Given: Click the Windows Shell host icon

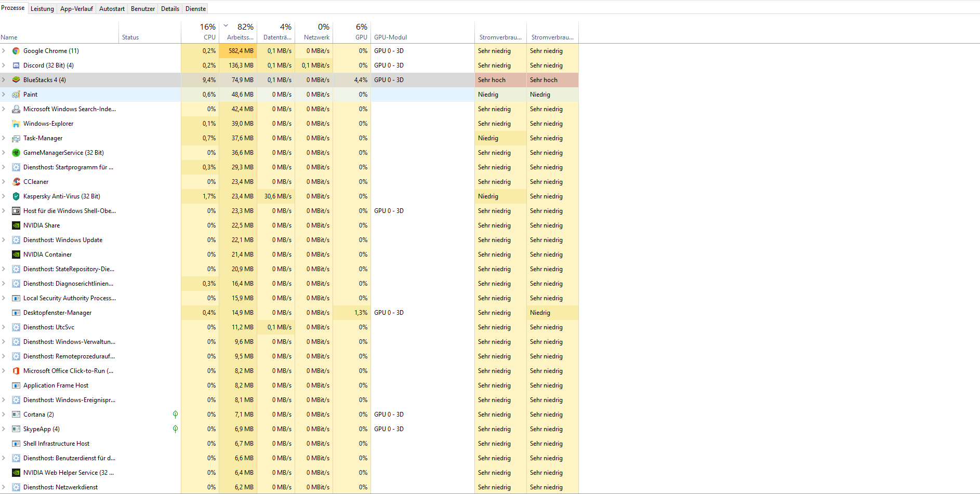Looking at the screenshot, I should [x=16, y=211].
